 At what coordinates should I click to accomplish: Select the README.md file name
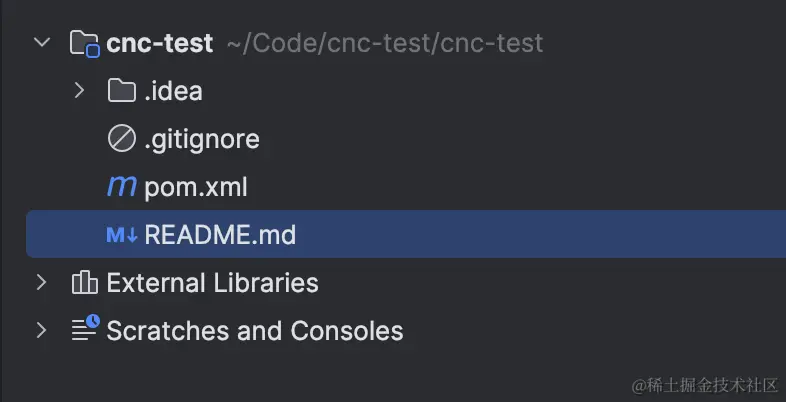(x=220, y=235)
